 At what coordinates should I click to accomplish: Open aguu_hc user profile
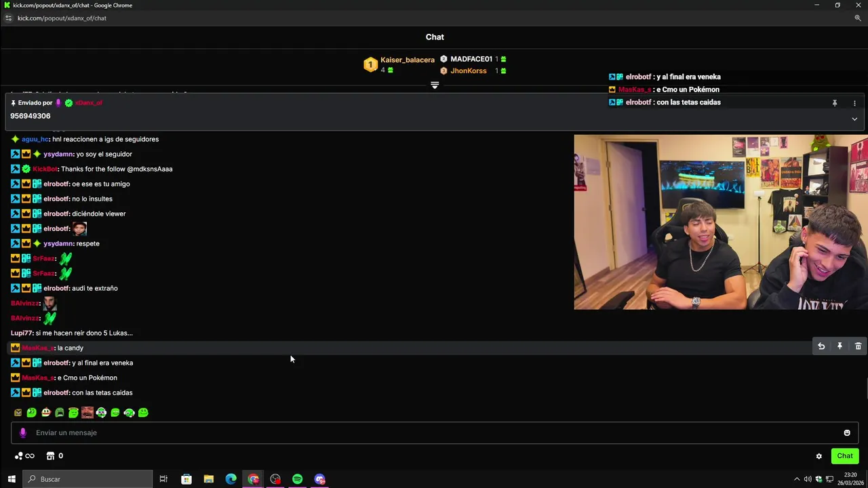(35, 139)
